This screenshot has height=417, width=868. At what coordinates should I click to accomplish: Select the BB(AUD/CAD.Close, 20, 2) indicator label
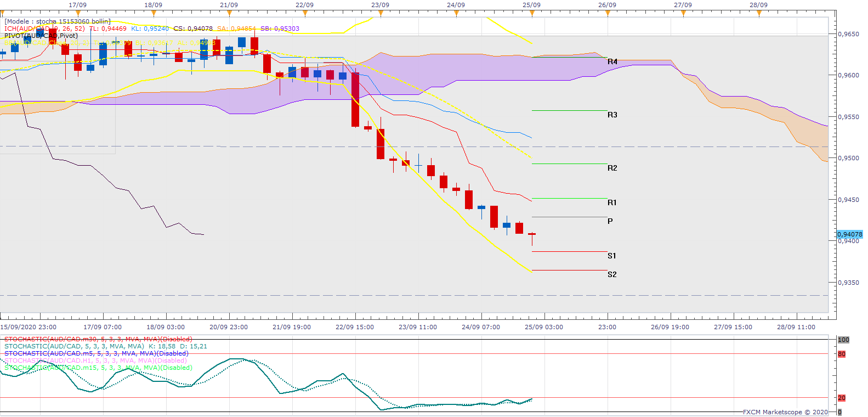point(47,43)
